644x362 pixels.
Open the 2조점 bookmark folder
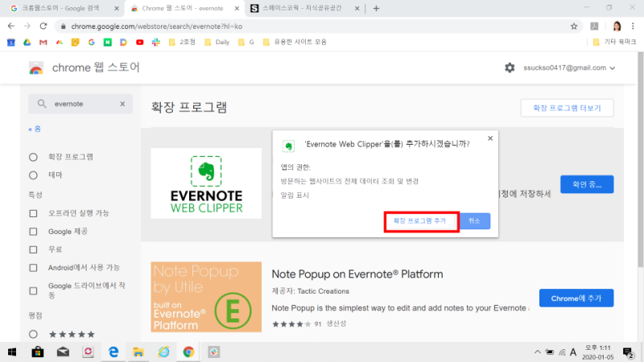[x=182, y=43]
